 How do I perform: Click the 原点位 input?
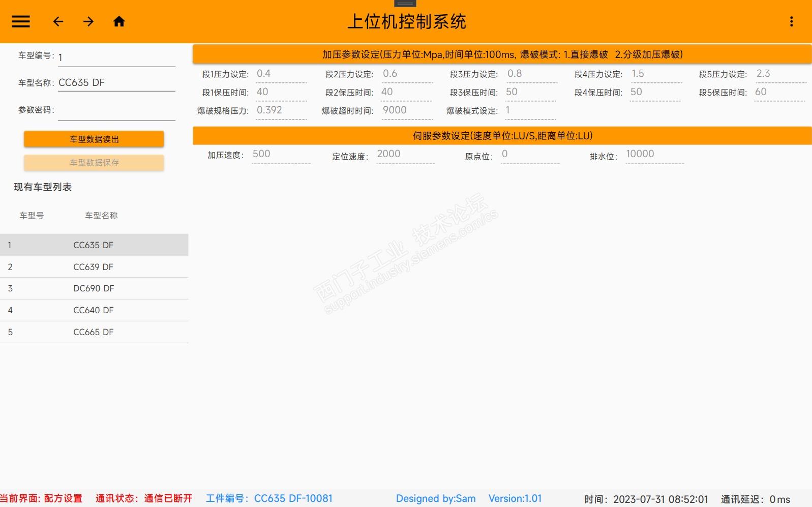(530, 155)
